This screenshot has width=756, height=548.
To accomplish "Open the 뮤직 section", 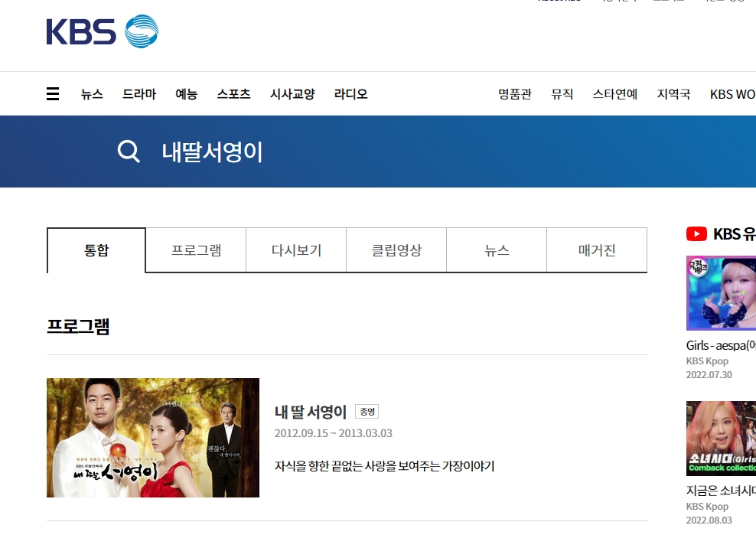I will pos(562,93).
